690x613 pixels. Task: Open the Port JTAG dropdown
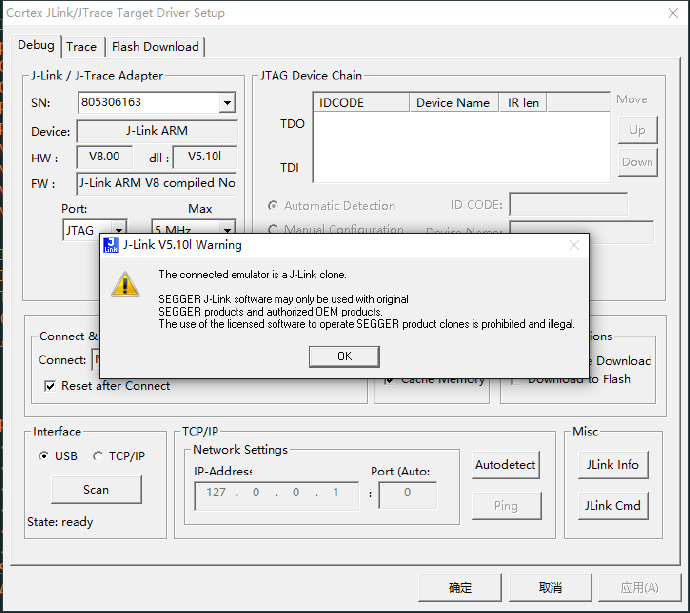pyautogui.click(x=119, y=230)
